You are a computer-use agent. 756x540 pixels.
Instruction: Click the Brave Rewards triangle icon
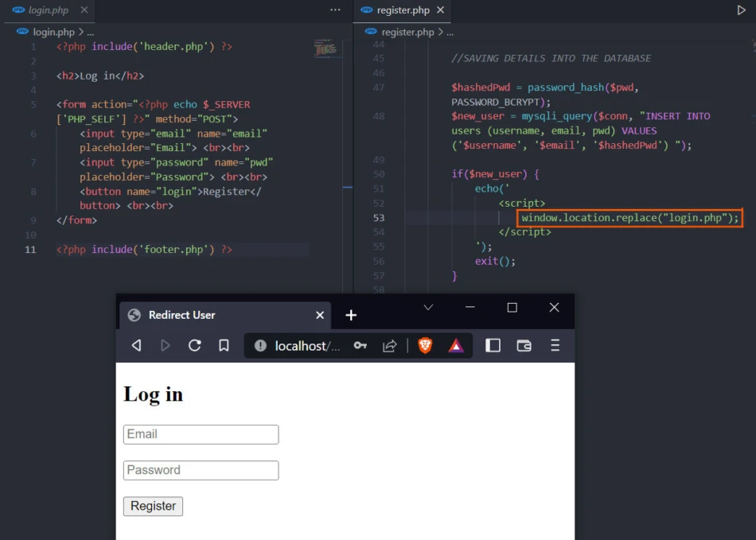[455, 345]
